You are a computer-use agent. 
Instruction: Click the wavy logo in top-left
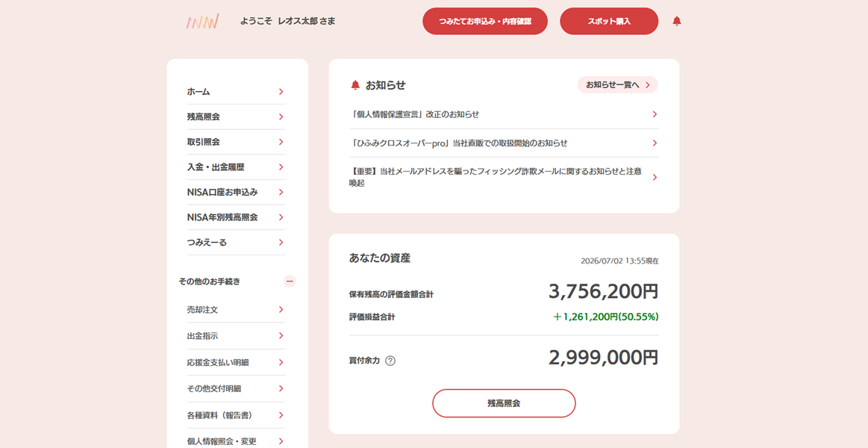202,22
